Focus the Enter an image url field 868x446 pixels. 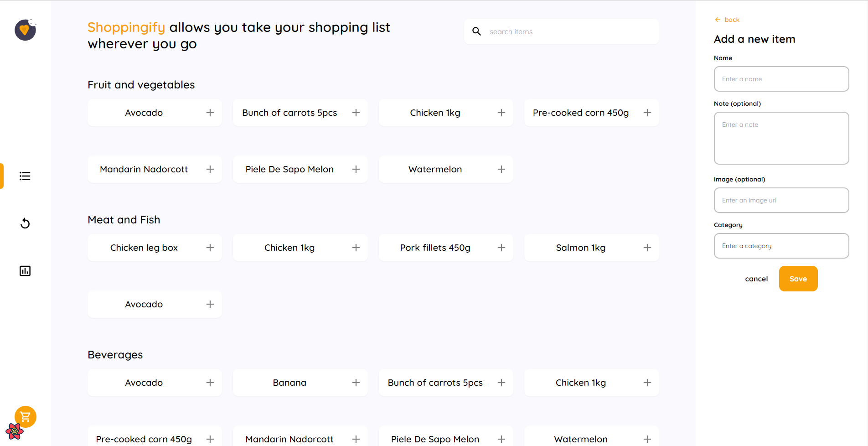(781, 200)
